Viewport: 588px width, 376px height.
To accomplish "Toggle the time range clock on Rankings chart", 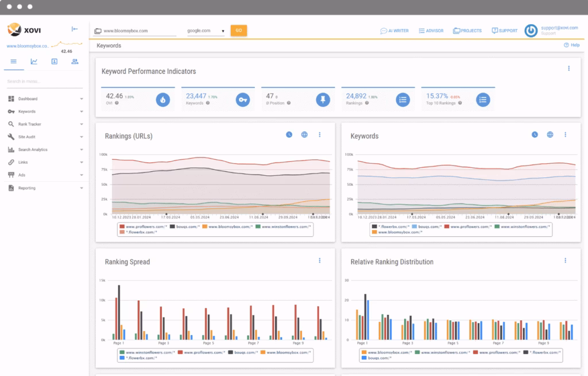I will [288, 135].
